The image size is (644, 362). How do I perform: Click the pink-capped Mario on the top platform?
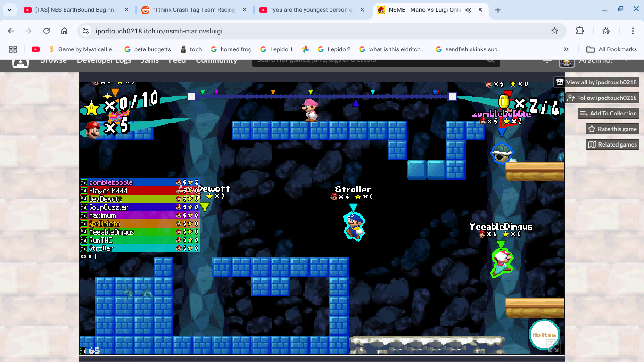(x=310, y=110)
